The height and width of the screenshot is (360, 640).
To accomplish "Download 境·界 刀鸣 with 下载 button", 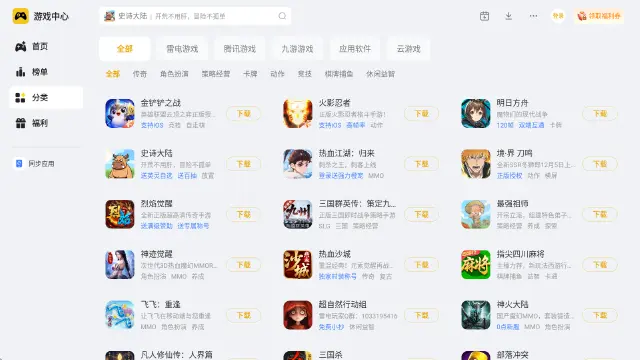I will (x=600, y=164).
